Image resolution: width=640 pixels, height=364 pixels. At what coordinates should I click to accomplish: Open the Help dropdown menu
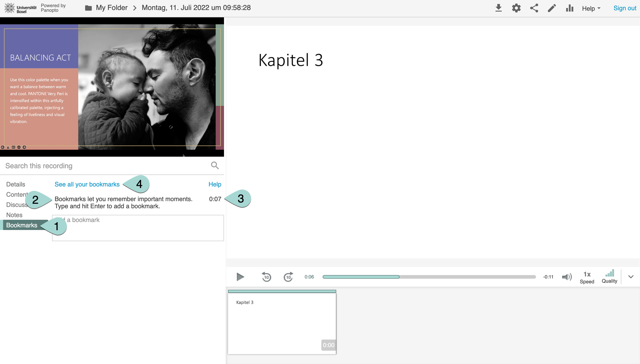pos(591,8)
